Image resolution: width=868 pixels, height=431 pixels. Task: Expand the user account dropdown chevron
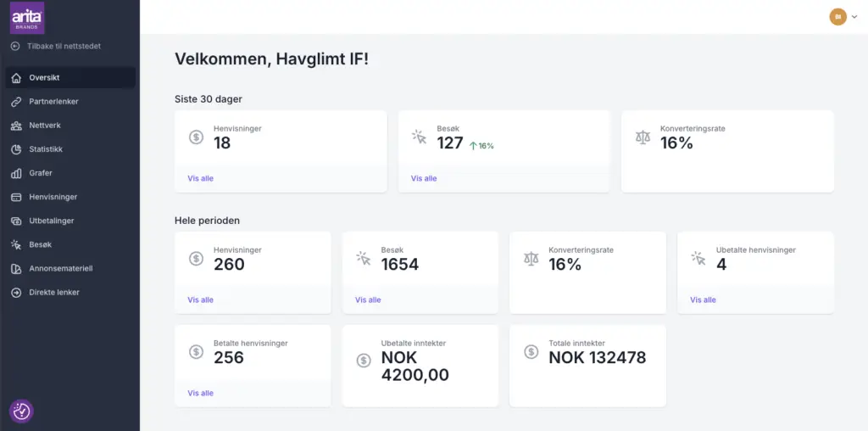854,17
